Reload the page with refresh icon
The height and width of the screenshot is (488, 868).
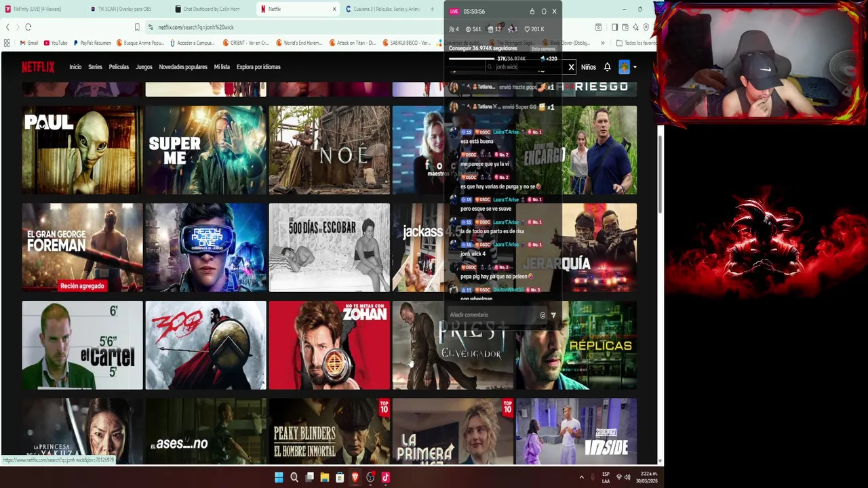[x=28, y=27]
